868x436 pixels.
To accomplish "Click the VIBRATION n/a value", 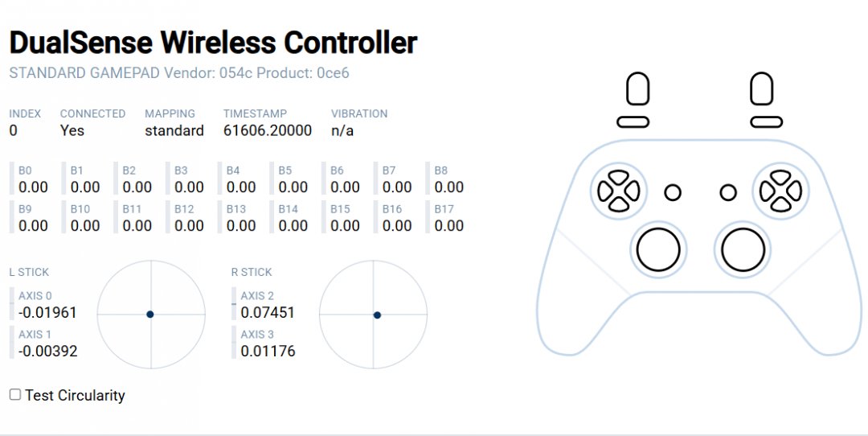I will (342, 130).
